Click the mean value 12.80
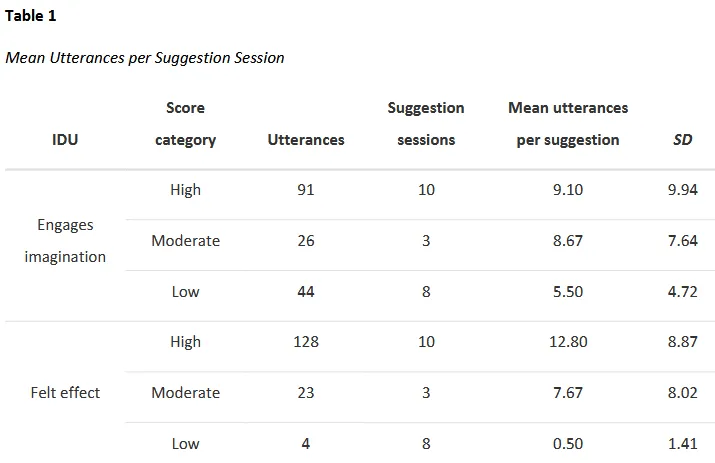The height and width of the screenshot is (463, 715). coord(568,342)
